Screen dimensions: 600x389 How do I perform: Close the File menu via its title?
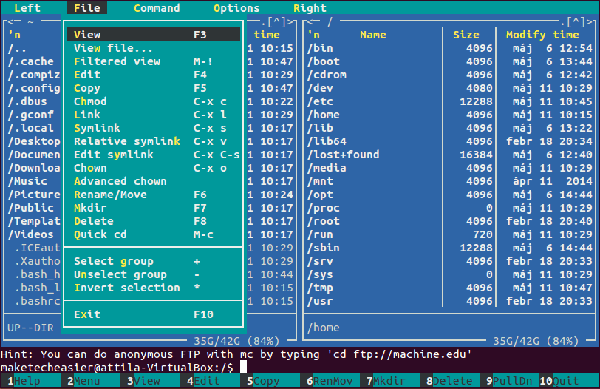(87, 8)
